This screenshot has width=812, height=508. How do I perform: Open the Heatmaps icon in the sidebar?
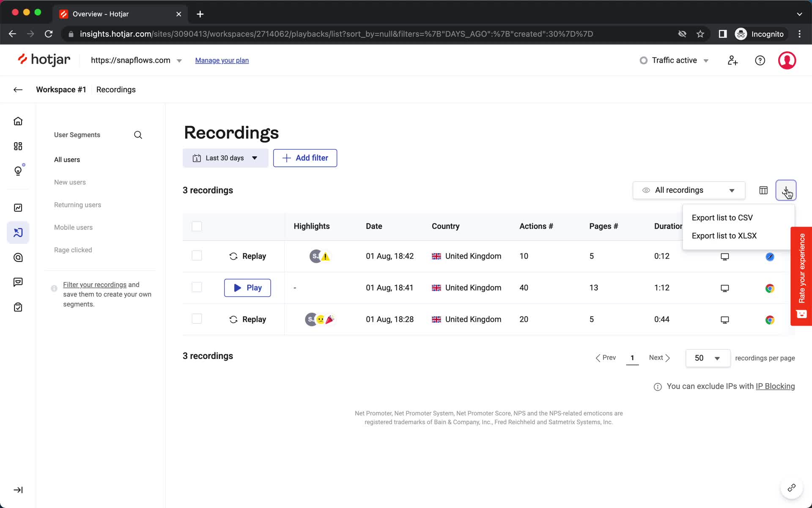click(18, 257)
